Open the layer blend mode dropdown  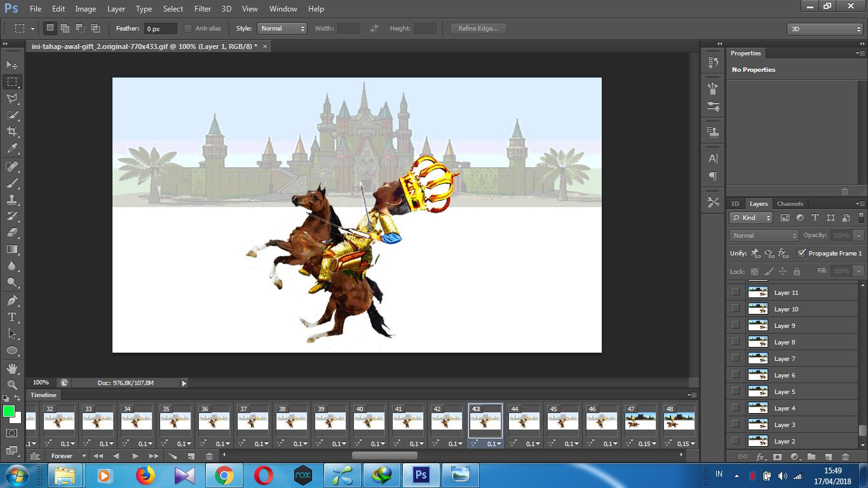[764, 236]
